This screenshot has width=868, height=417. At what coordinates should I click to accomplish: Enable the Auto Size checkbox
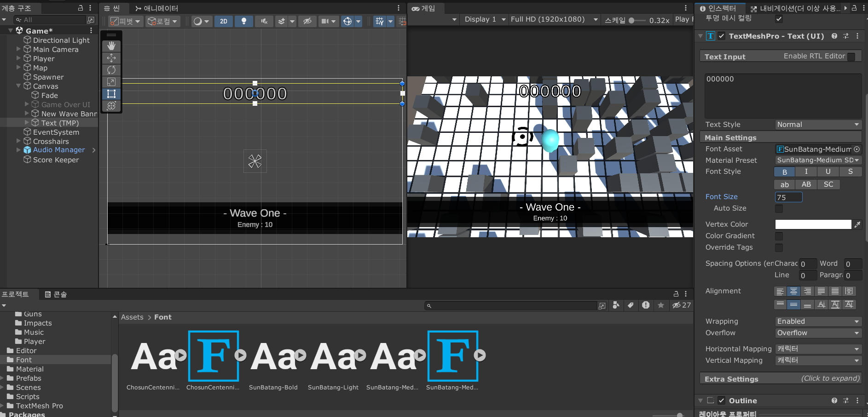779,209
